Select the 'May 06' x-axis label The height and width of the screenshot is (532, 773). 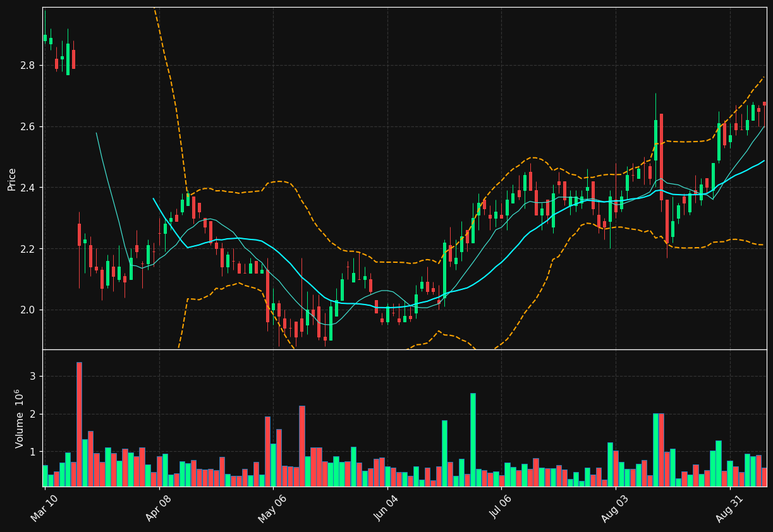[x=272, y=508]
